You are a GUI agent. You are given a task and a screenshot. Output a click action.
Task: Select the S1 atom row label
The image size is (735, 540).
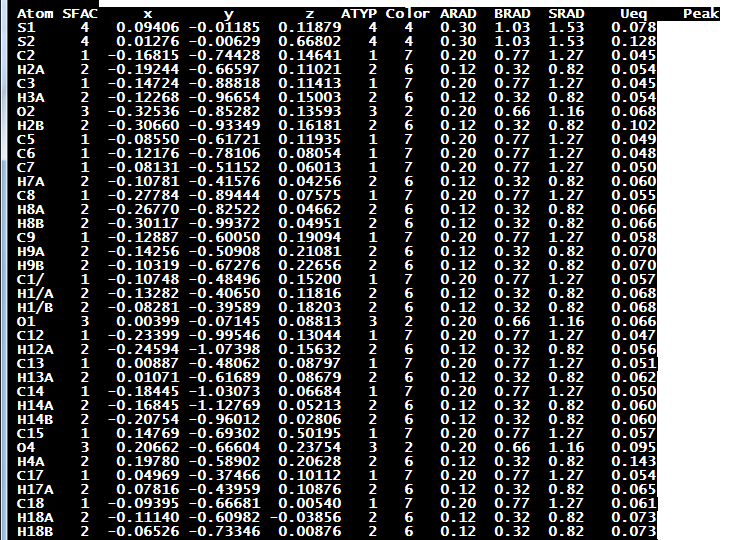26,28
